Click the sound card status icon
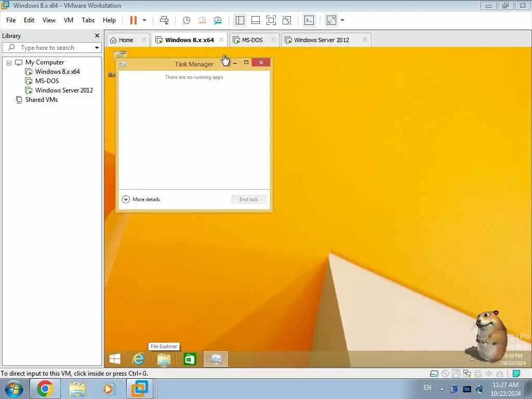 pos(489,374)
